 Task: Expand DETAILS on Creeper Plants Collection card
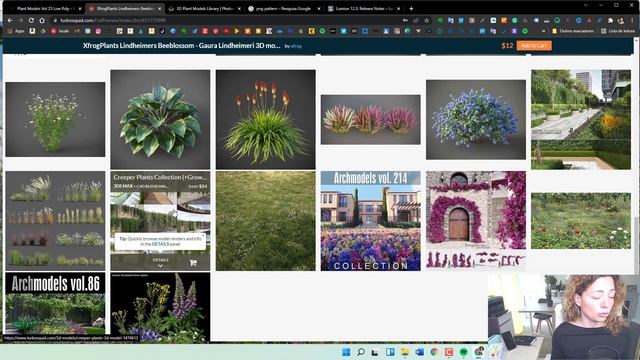click(x=160, y=262)
